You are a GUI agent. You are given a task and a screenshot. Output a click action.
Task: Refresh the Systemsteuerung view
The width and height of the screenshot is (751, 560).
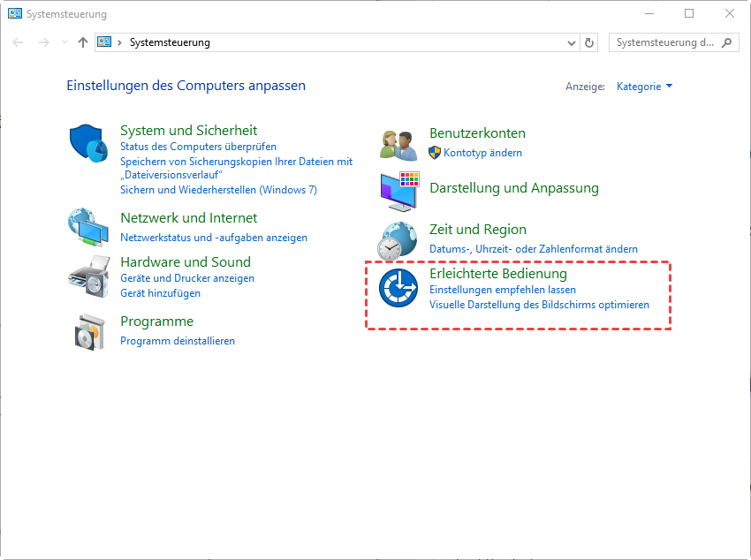[590, 42]
